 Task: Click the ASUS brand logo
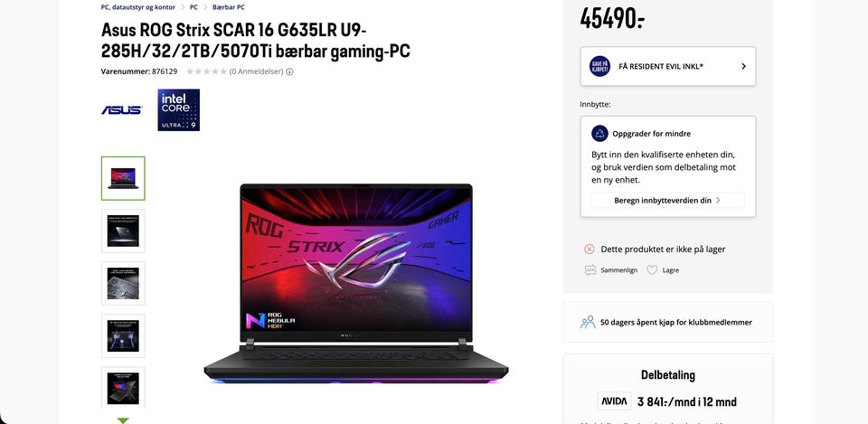121,110
